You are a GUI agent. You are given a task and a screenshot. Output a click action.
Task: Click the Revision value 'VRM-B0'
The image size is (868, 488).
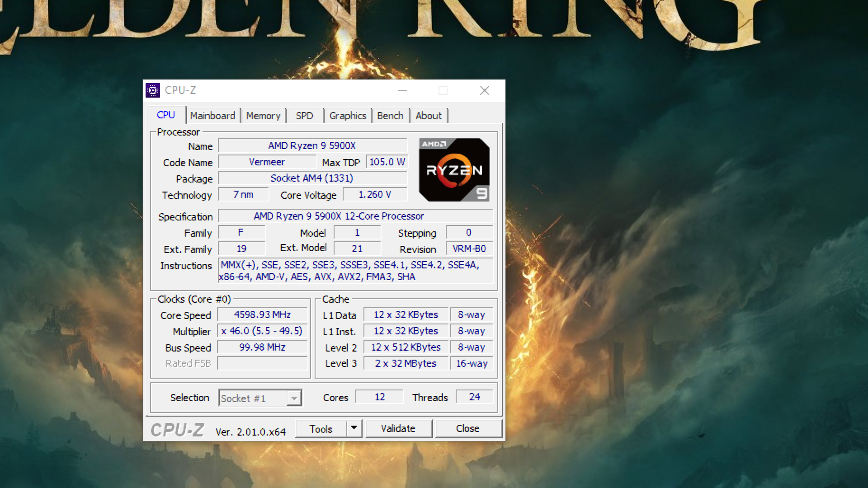(x=469, y=249)
